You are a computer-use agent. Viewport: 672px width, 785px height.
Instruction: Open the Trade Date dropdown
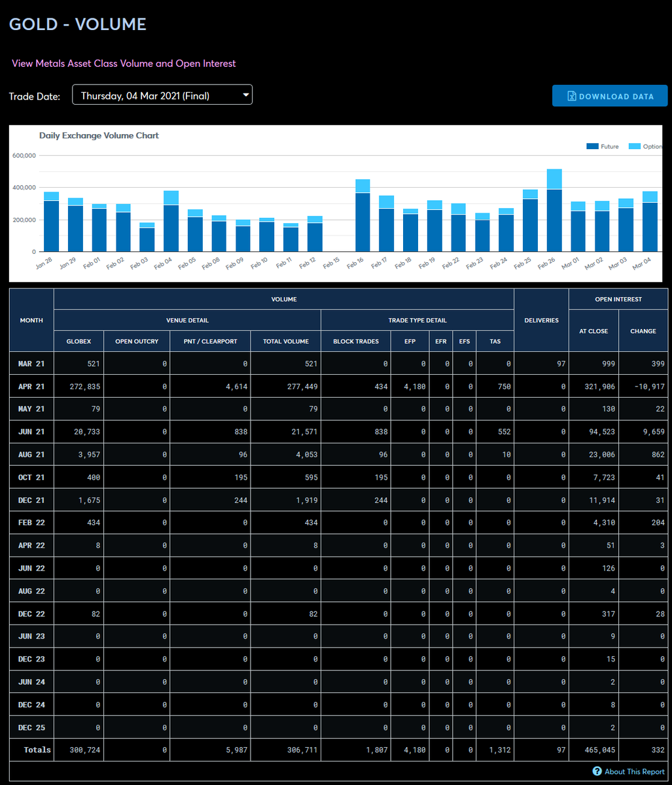[x=162, y=96]
